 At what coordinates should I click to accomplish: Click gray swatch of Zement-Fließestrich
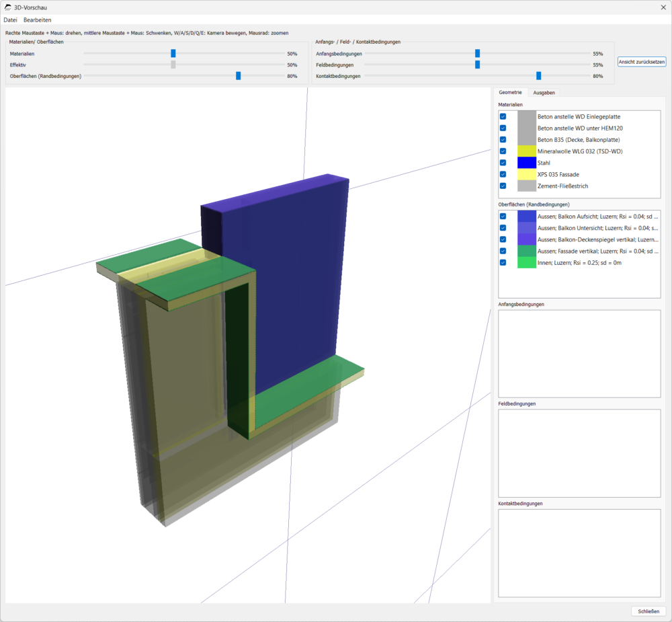(x=527, y=186)
